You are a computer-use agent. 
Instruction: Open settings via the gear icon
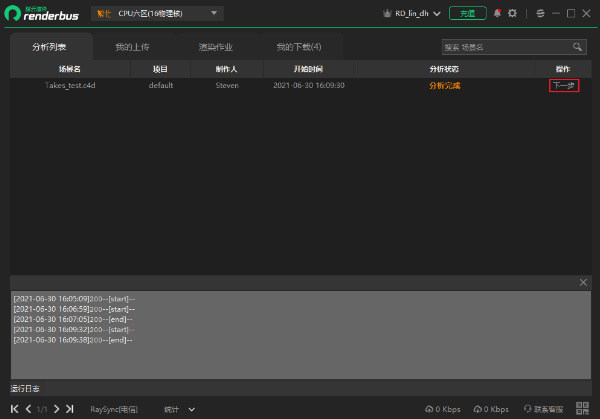click(x=512, y=13)
